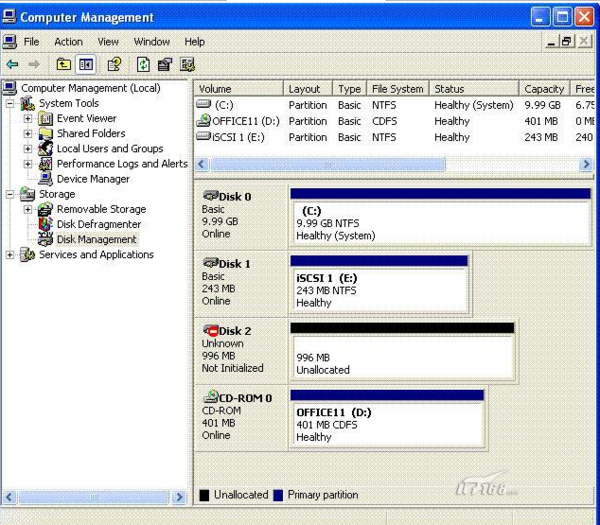Click the Up one level toolbar icon
The width and height of the screenshot is (600, 525).
[64, 65]
